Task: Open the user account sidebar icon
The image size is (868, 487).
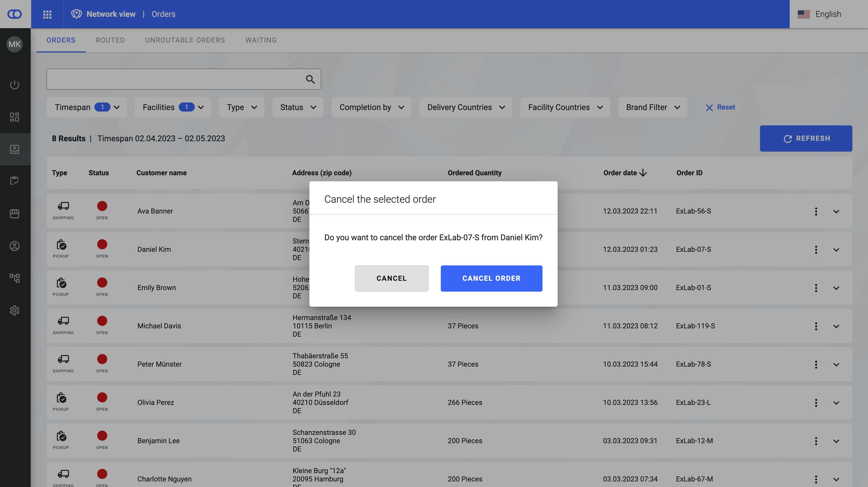Action: coord(15,246)
